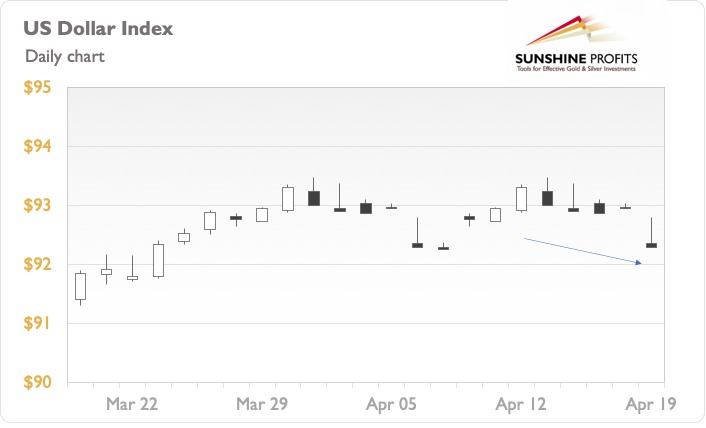Click the $94 price label
The width and height of the screenshot is (706, 428).
coord(37,146)
